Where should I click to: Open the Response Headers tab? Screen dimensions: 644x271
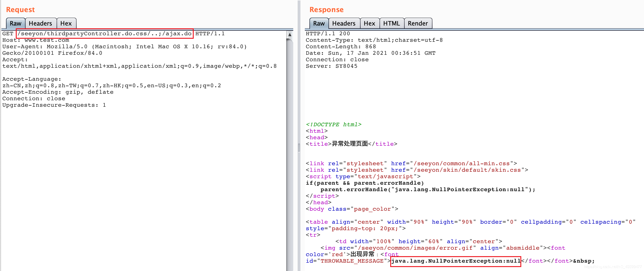coord(344,23)
